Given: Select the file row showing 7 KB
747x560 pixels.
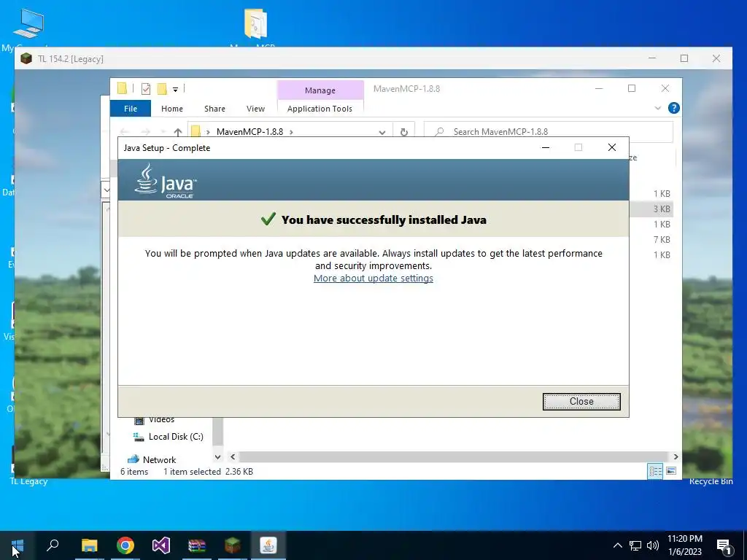Looking at the screenshot, I should (x=662, y=239).
